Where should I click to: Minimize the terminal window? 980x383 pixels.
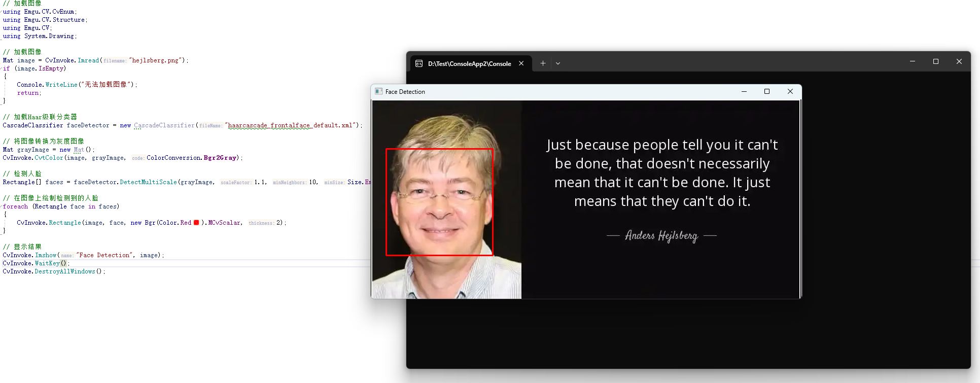click(x=912, y=61)
